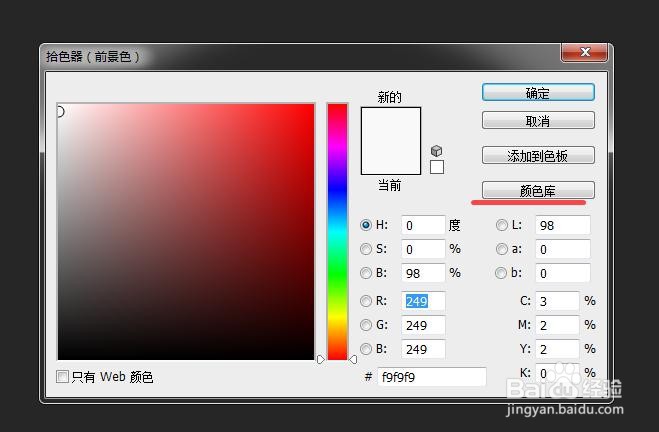Select the H hue radio button
Viewport: 659px width, 432px height.
tap(366, 225)
